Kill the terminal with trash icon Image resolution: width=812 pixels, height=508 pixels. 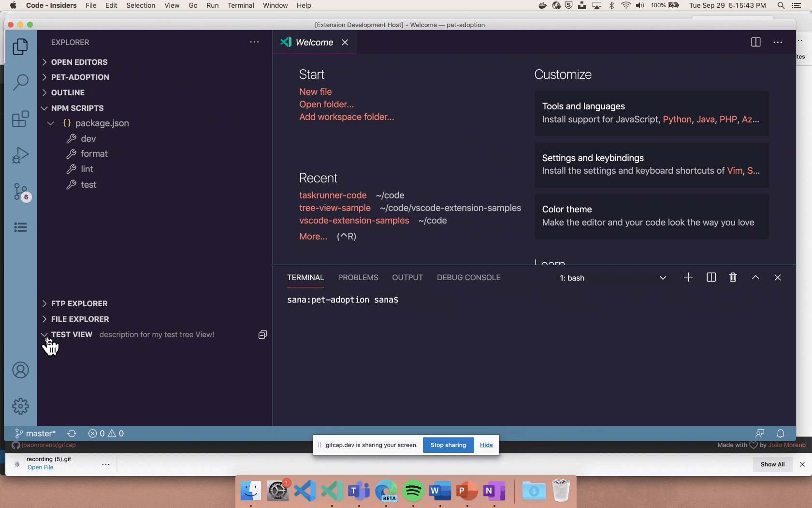(x=732, y=277)
